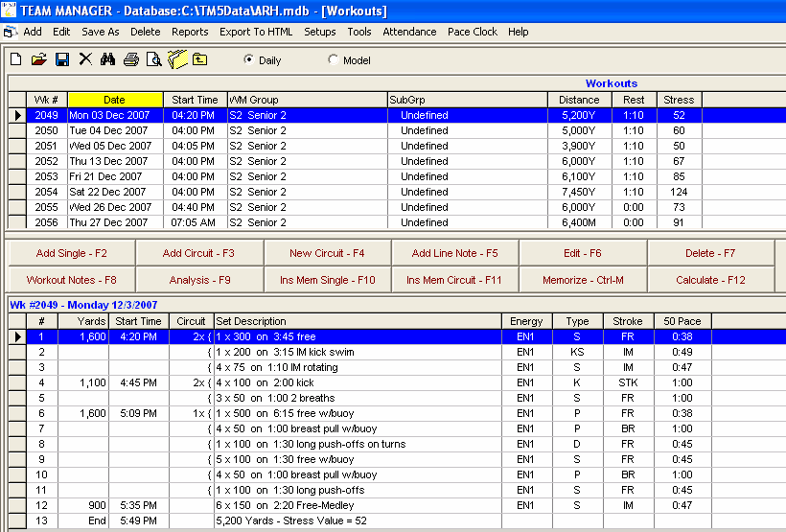This screenshot has width=786, height=532.
Task: Select the Daily radio button
Action: pyautogui.click(x=249, y=60)
